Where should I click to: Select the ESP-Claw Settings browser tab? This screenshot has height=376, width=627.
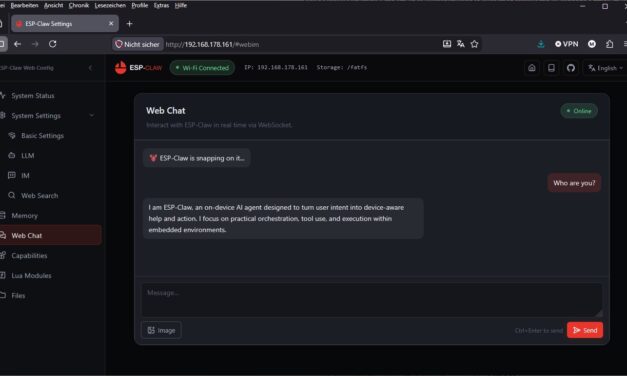click(x=65, y=24)
